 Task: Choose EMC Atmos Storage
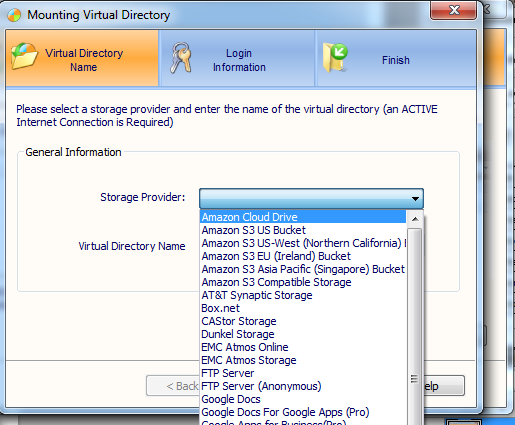pyautogui.click(x=303, y=360)
